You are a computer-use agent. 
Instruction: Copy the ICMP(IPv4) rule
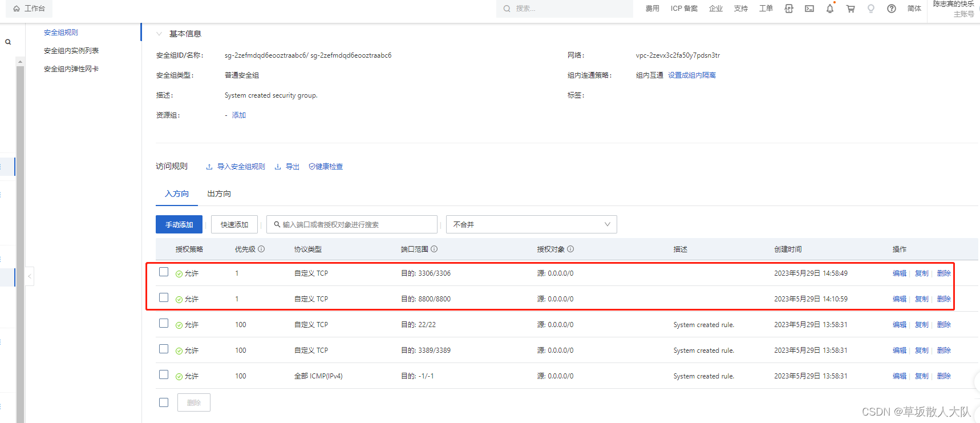(922, 376)
